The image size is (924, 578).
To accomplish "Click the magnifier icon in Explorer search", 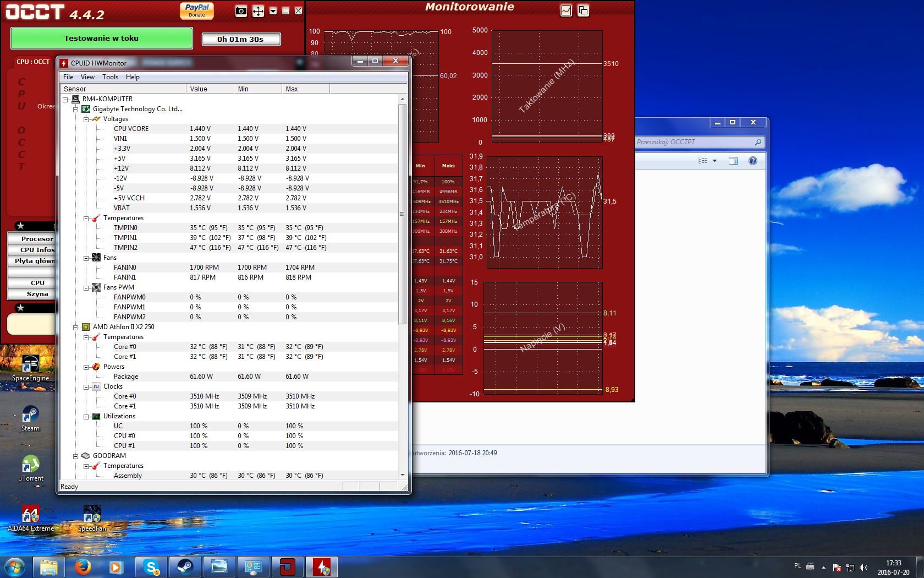I will coord(758,142).
